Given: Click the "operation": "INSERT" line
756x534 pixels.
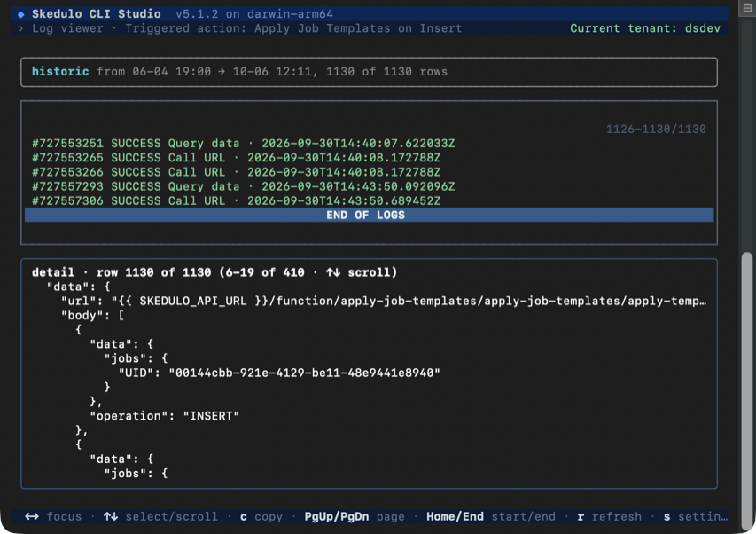Looking at the screenshot, I should [165, 416].
